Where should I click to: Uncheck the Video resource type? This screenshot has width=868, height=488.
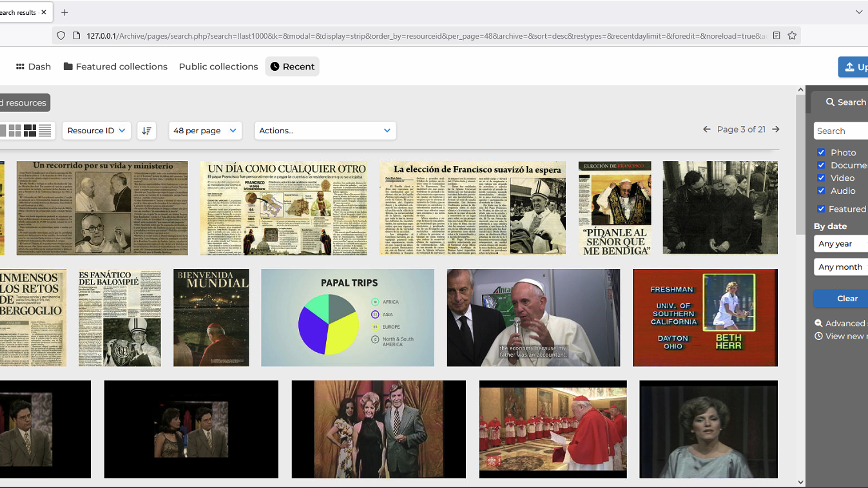(x=821, y=178)
